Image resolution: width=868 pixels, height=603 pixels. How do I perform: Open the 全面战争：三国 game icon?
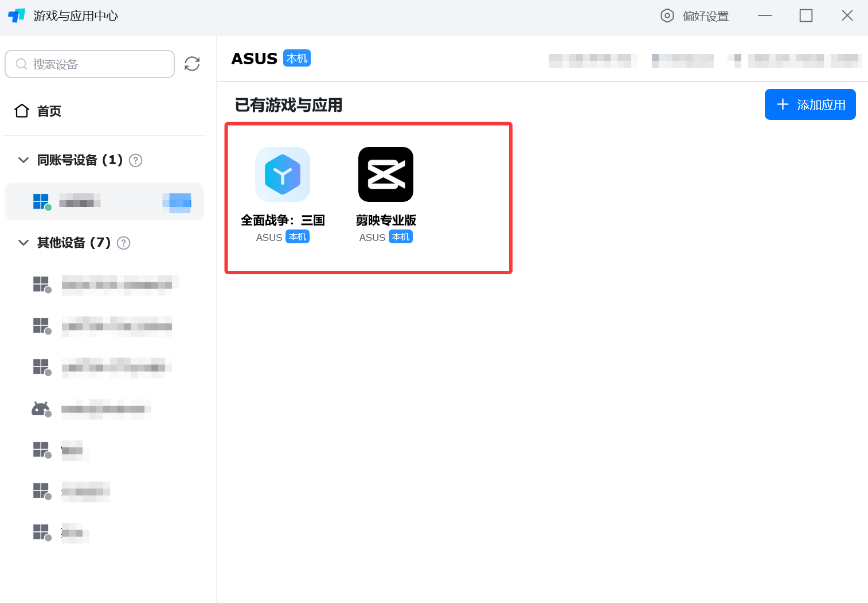tap(283, 174)
